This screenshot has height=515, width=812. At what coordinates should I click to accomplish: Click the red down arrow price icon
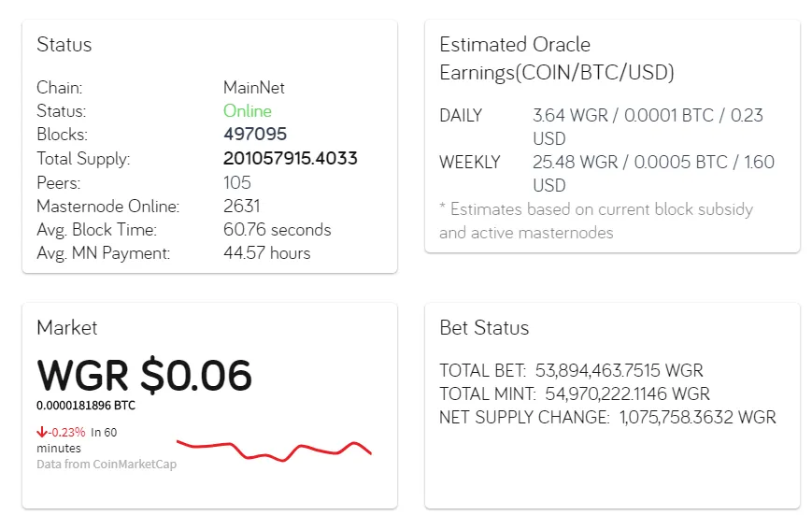pyautogui.click(x=42, y=432)
